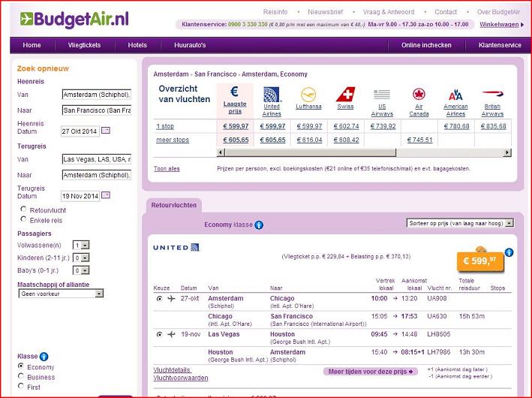This screenshot has height=398, width=532.
Task: Open the Heenreis date calendar icon
Action: 106,131
